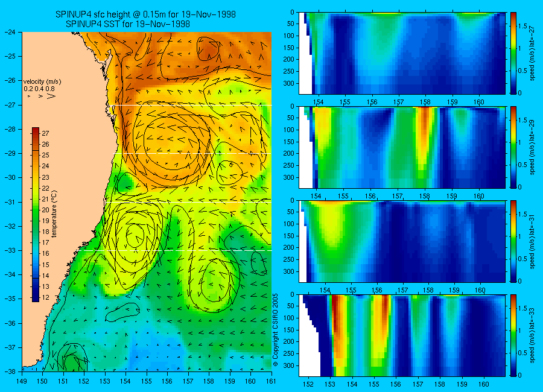Click the 300 depth label on the lat=-27 plot
Viewport: 543px width, 392px height.
coord(290,83)
